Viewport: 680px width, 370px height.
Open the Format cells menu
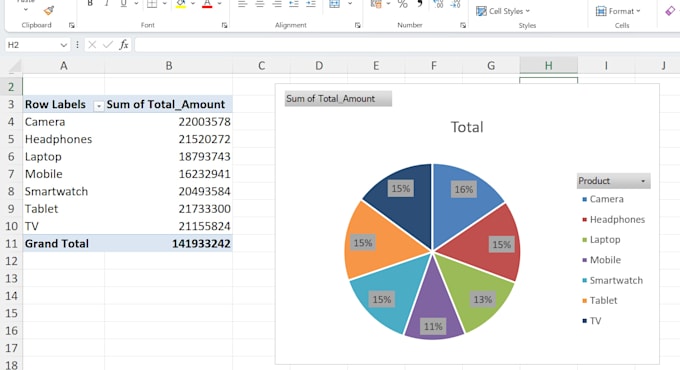coord(618,11)
